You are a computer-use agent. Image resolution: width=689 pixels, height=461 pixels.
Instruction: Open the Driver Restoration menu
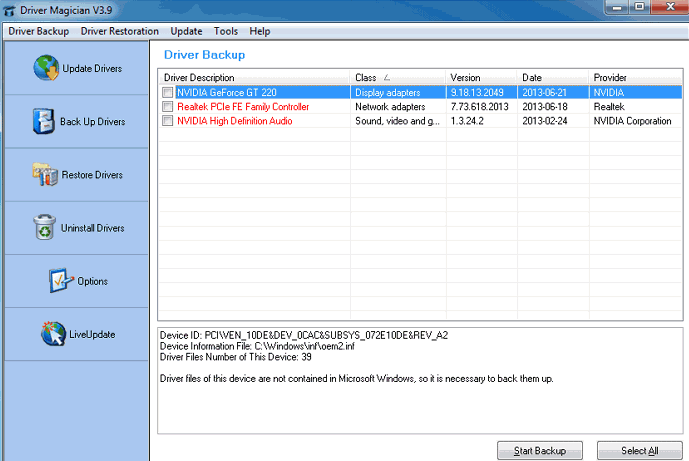120,31
